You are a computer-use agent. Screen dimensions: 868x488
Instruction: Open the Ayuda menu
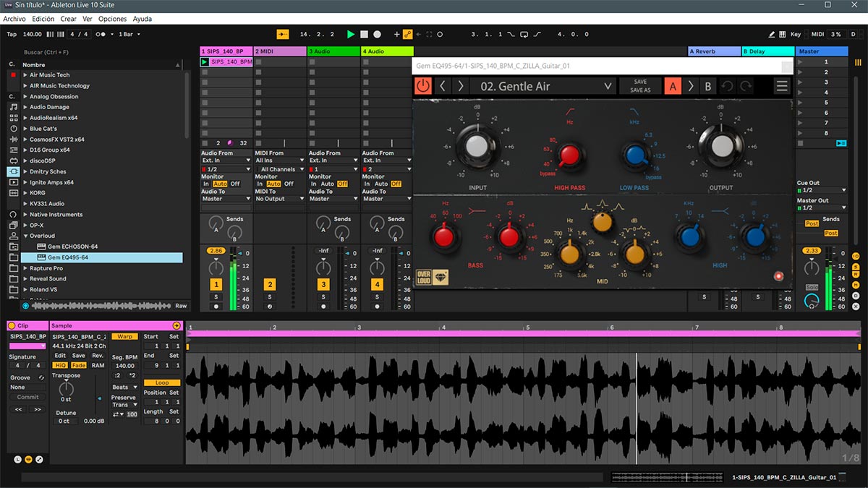pyautogui.click(x=142, y=19)
